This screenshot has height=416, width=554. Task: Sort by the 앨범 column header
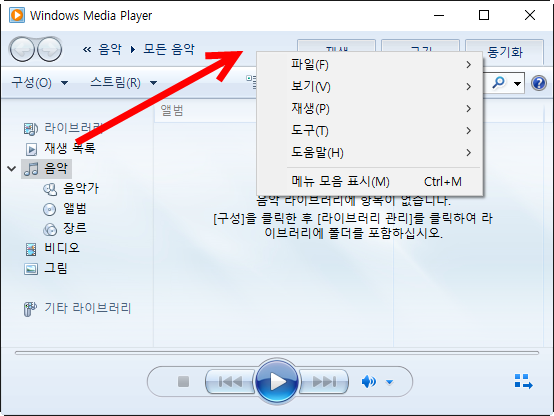coord(172,110)
